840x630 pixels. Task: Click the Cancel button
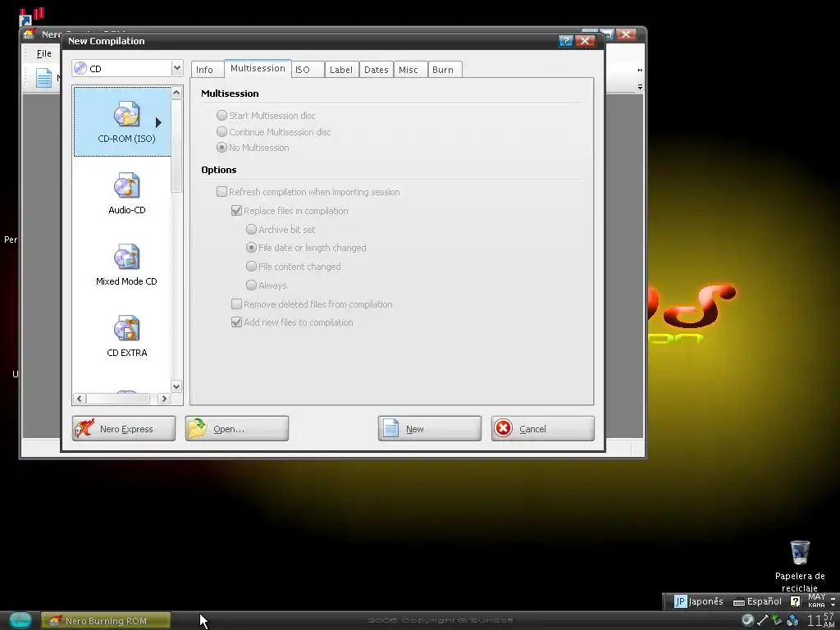click(543, 428)
